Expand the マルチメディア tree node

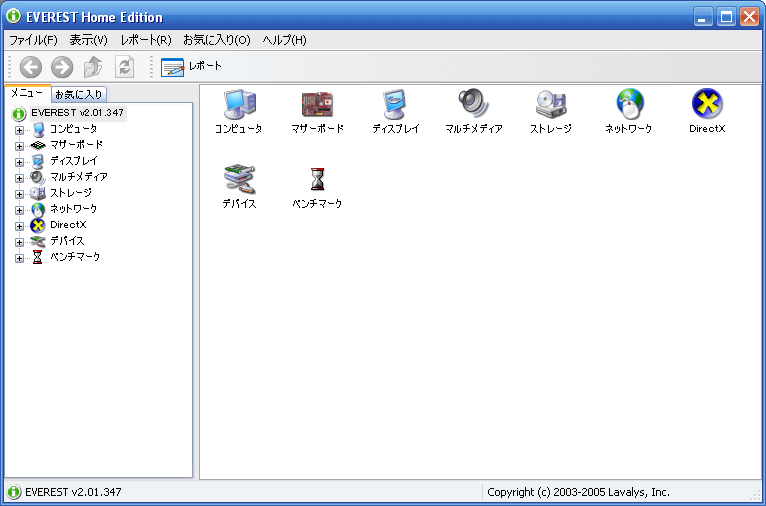tap(19, 178)
